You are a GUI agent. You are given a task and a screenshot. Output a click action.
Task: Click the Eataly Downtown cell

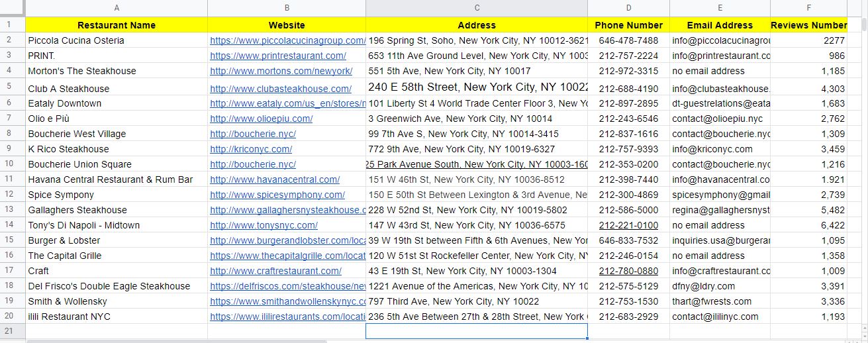[x=117, y=103]
